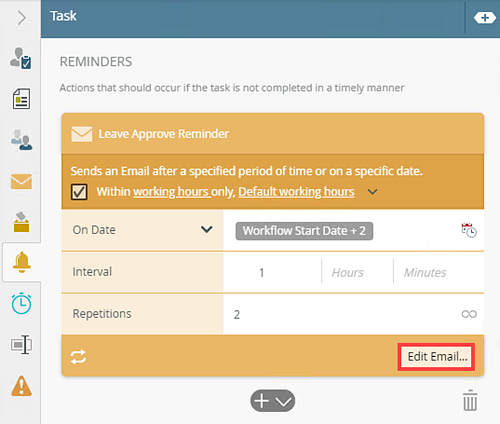Expand the Default working hours chevron
Viewport: 500px width, 424px height.
point(372,192)
